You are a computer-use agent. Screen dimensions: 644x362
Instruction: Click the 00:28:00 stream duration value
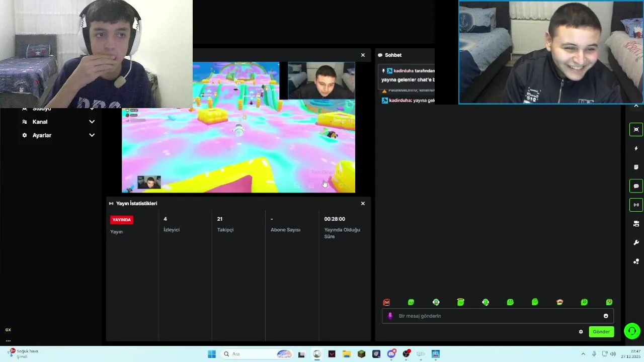click(335, 219)
